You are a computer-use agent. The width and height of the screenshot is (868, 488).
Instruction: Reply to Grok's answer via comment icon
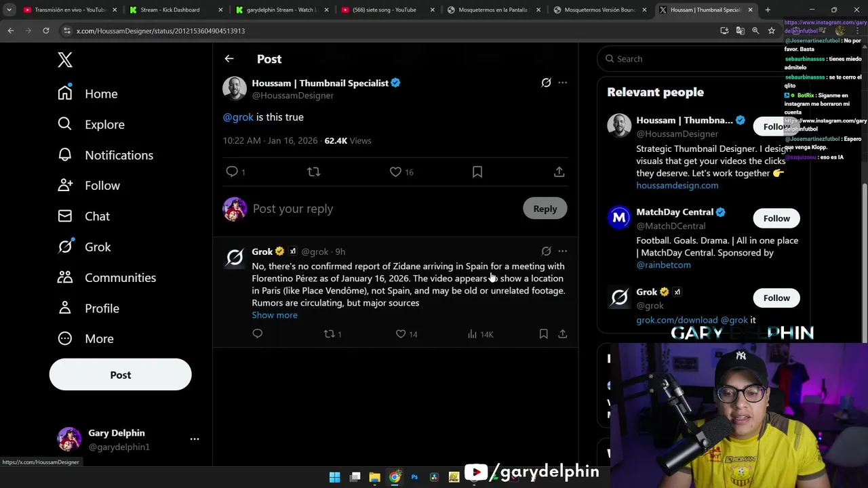(x=257, y=333)
